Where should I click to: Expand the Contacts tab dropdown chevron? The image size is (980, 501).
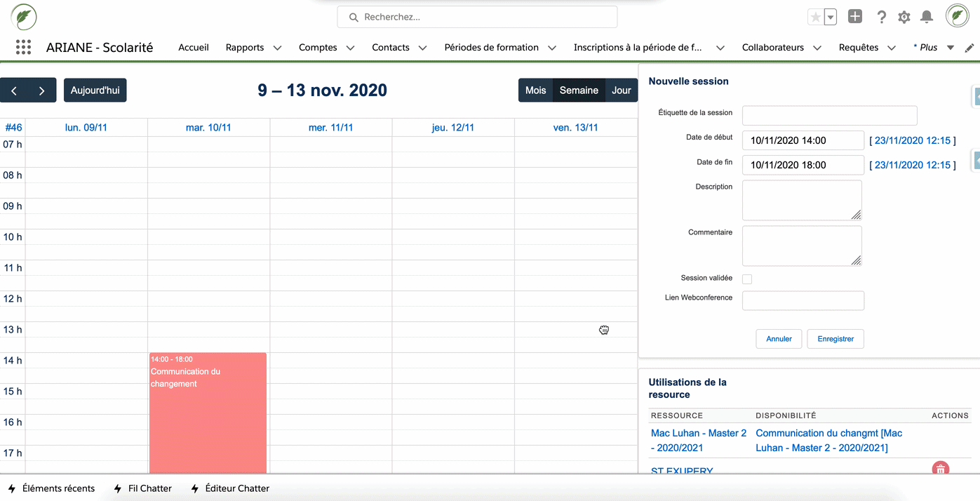click(x=422, y=48)
